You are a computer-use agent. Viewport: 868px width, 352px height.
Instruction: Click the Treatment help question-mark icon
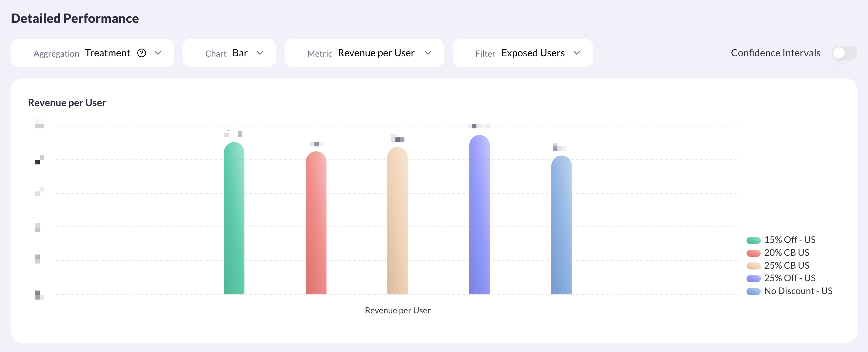coord(141,53)
